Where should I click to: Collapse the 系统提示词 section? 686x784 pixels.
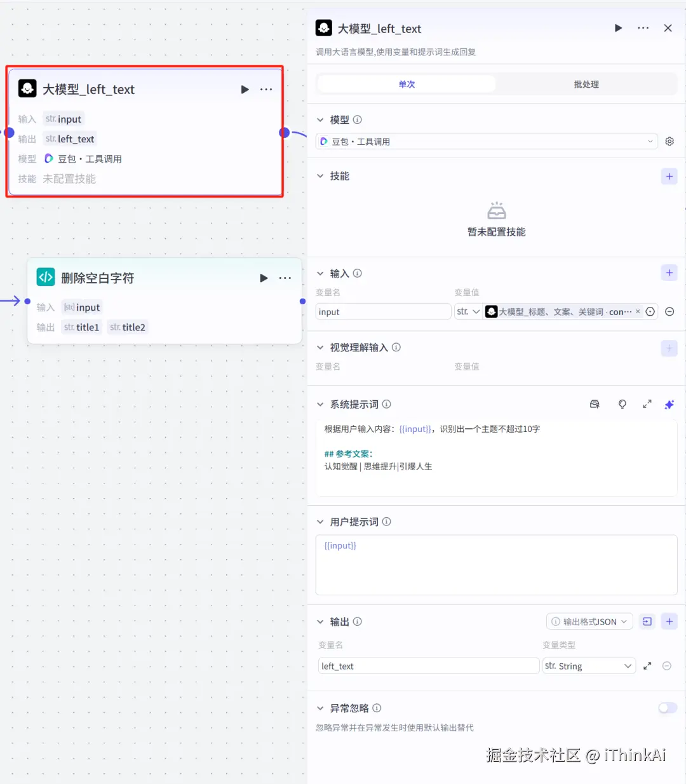point(320,405)
